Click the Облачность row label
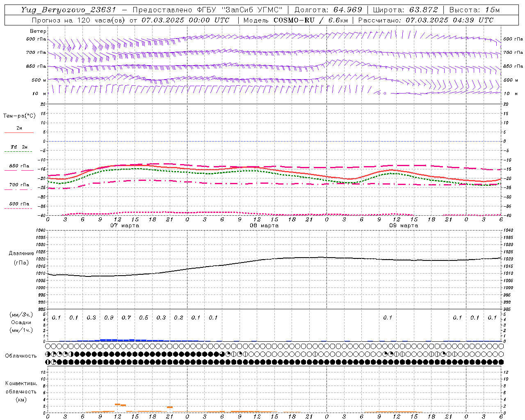Image resolution: width=525 pixels, height=420 pixels. [21, 356]
